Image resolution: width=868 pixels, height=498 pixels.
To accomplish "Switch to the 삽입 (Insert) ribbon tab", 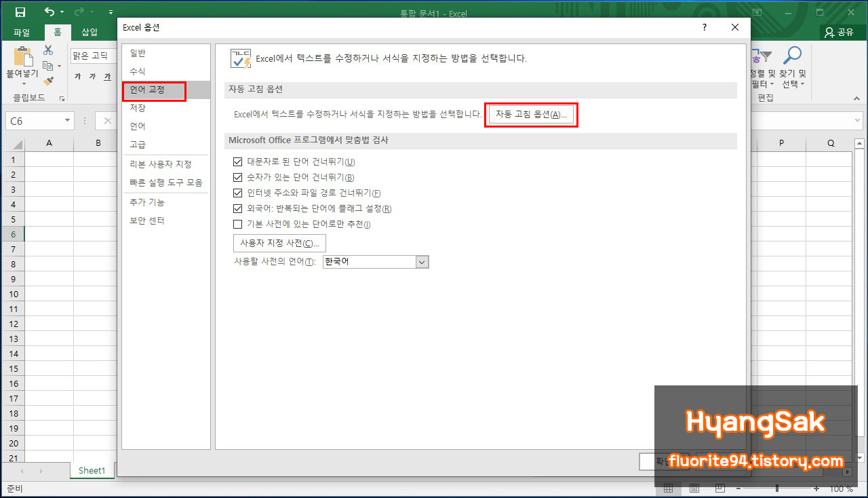I will 90,32.
